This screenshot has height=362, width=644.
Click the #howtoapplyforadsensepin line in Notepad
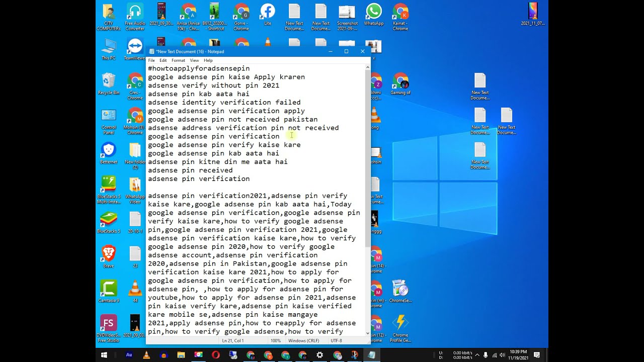click(x=199, y=68)
